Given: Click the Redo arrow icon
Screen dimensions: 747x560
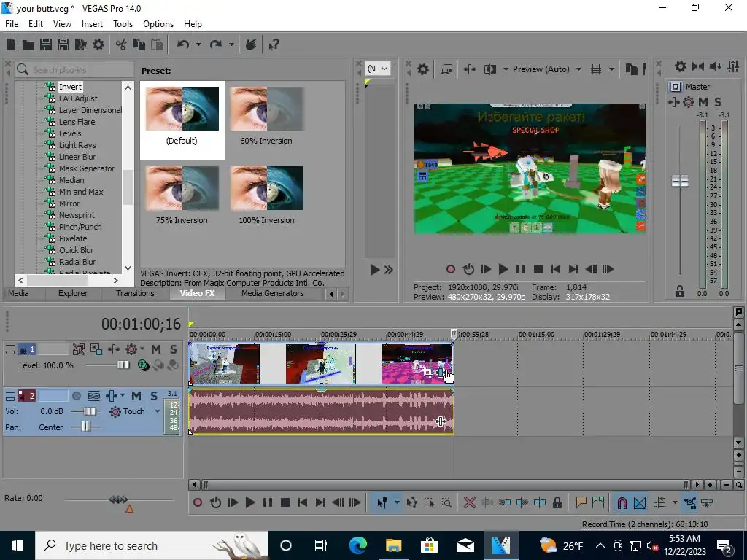Looking at the screenshot, I should (216, 44).
